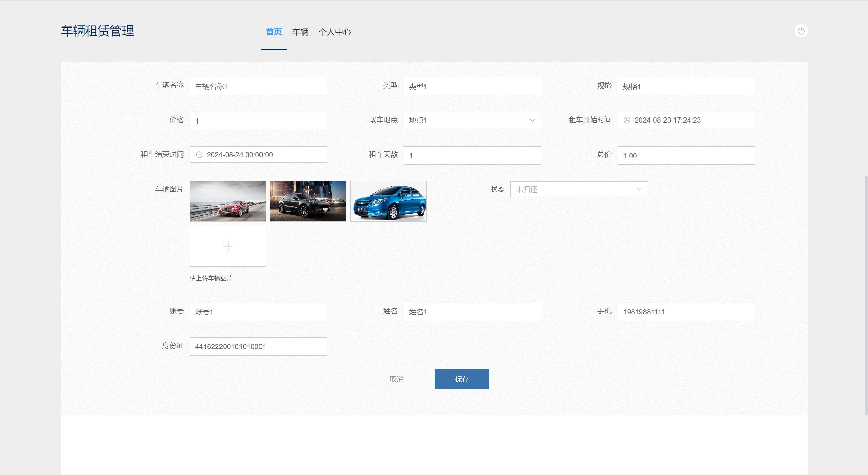
Task: Click the 身份证 ID number field
Action: (x=258, y=347)
